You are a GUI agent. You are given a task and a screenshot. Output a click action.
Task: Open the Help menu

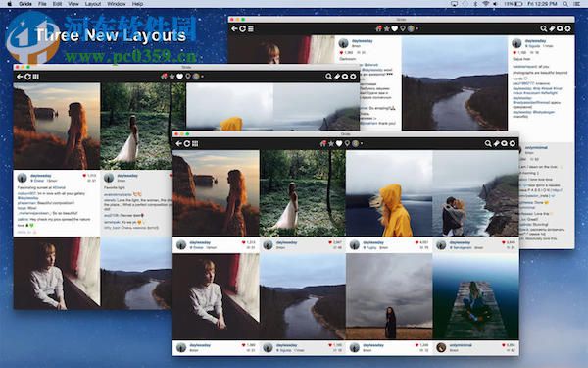click(137, 4)
